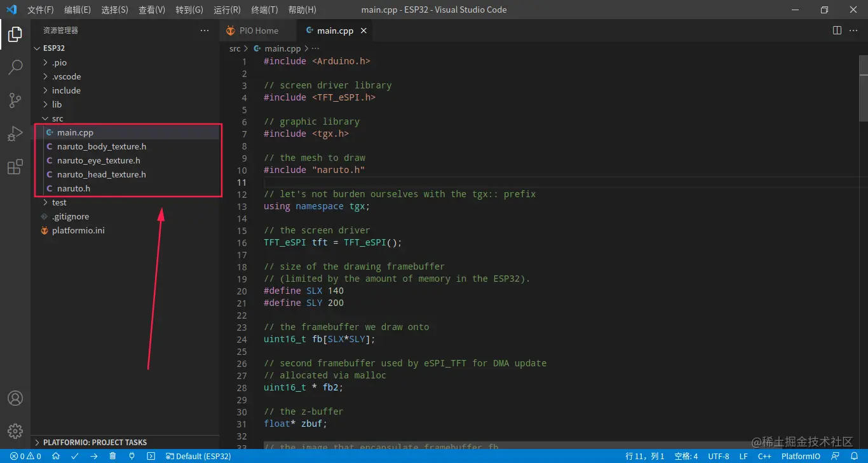
Task: Open main.cpp in the file tree
Action: coord(126,132)
